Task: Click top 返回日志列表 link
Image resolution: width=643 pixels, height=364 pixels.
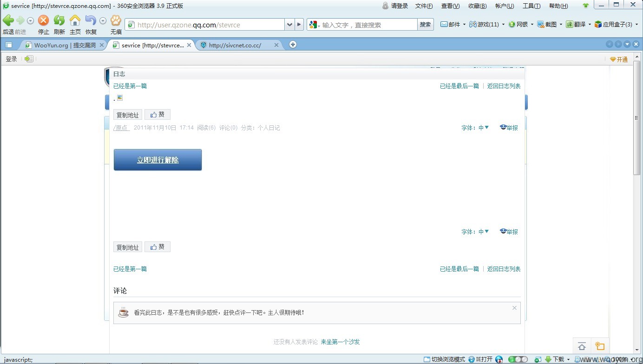Action: tap(504, 86)
